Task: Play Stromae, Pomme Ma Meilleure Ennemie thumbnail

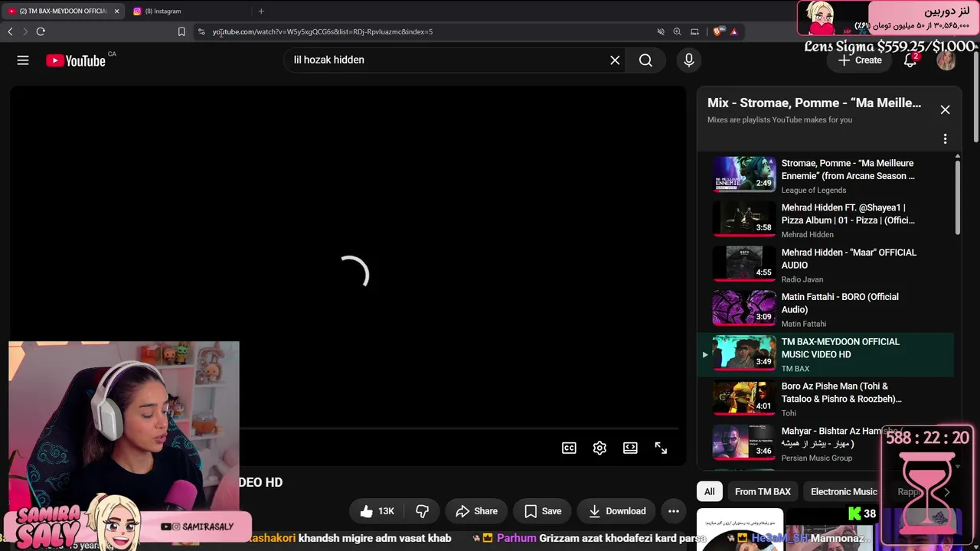Action: [744, 174]
